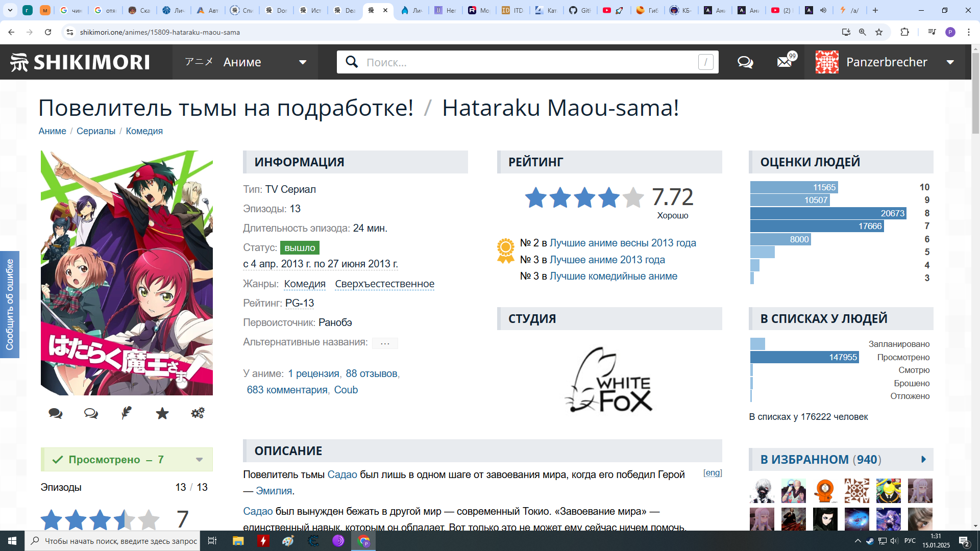Click the White Fox studio logo

[609, 380]
